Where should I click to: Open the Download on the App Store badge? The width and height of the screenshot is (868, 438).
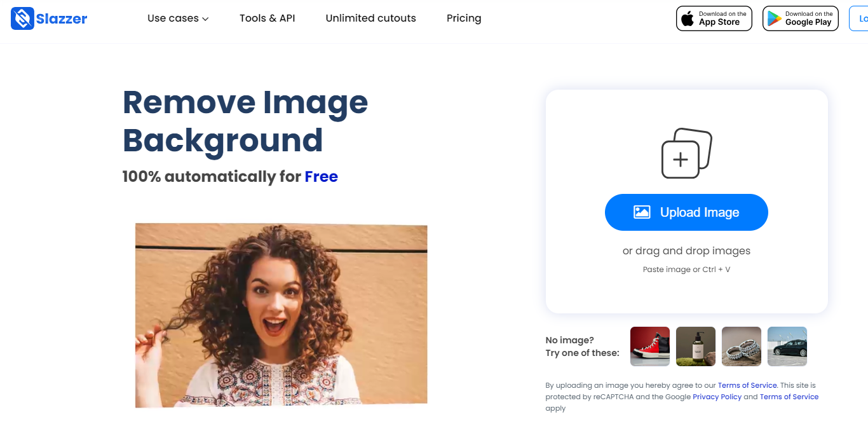tap(714, 18)
